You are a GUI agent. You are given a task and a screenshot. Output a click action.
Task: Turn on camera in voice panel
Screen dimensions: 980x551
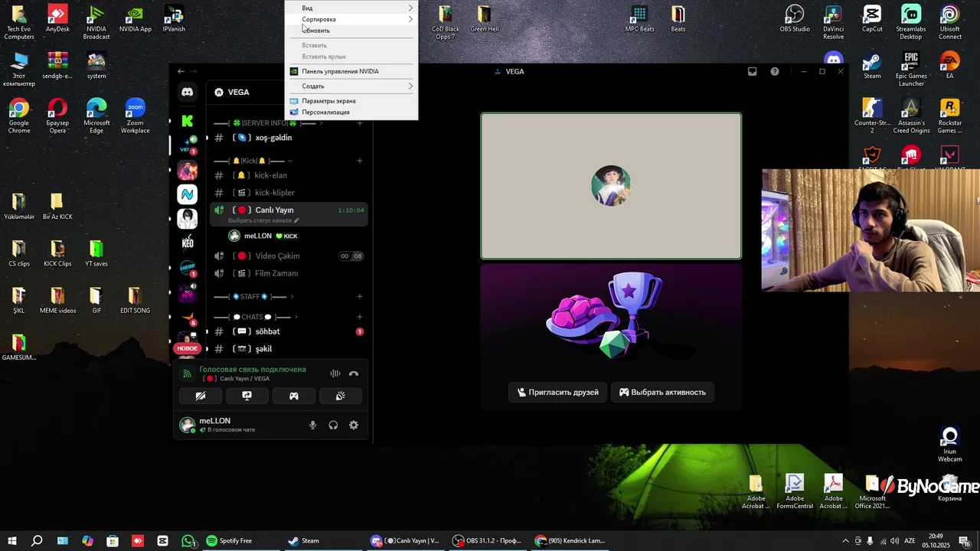[x=201, y=396]
